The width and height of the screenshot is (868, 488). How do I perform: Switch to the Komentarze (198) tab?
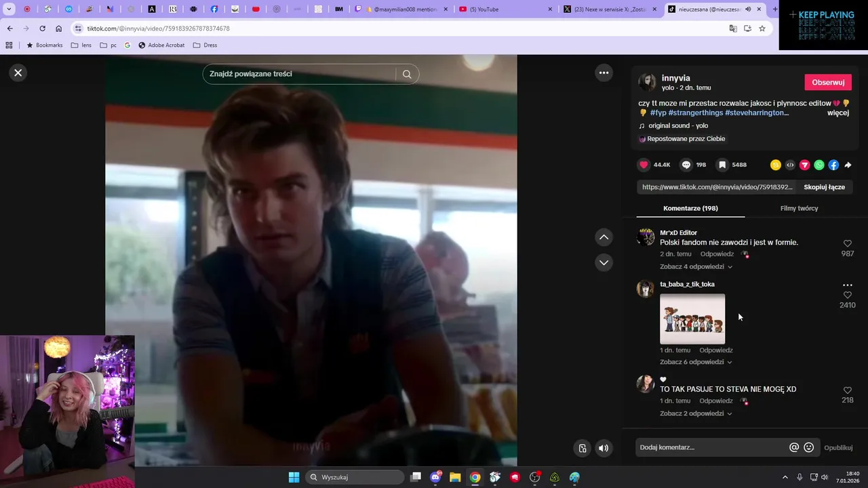click(x=690, y=208)
